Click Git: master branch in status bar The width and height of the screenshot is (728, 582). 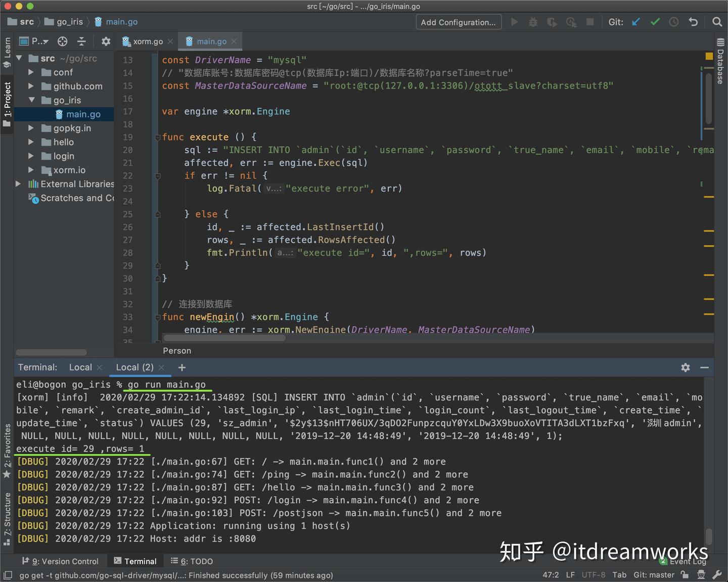[x=654, y=575]
